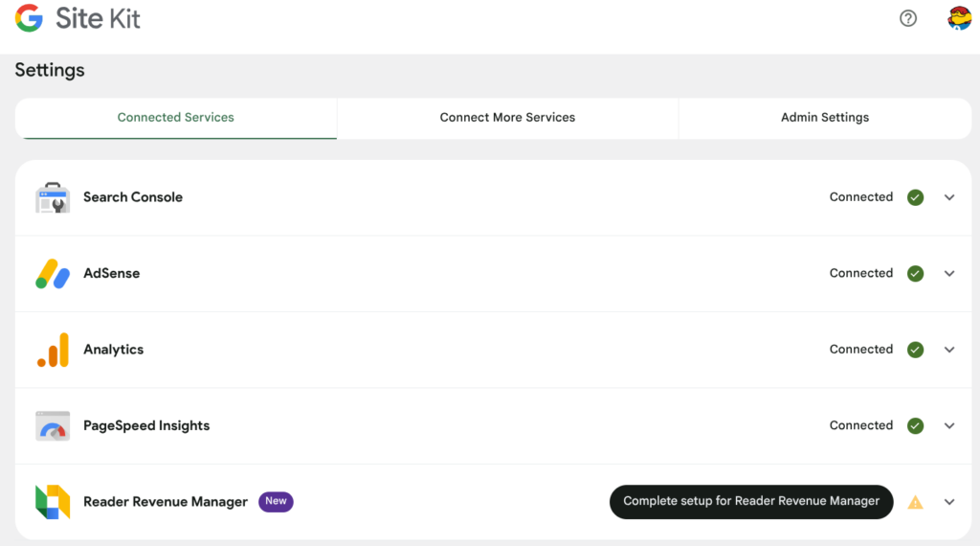Click the Reader Revenue Manager logo icon
The height and width of the screenshot is (546, 980).
point(53,502)
